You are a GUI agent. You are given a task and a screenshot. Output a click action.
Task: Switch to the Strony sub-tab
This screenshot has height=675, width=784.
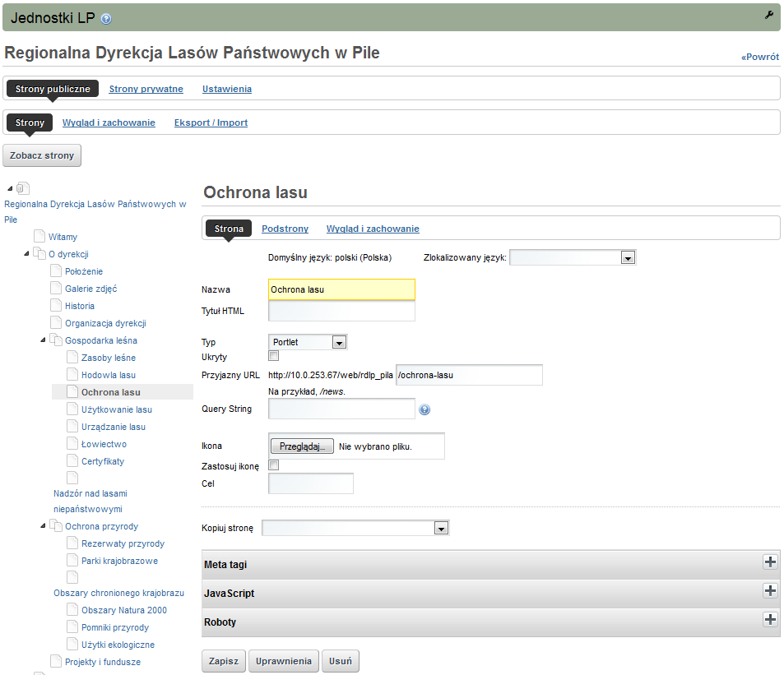(x=30, y=123)
